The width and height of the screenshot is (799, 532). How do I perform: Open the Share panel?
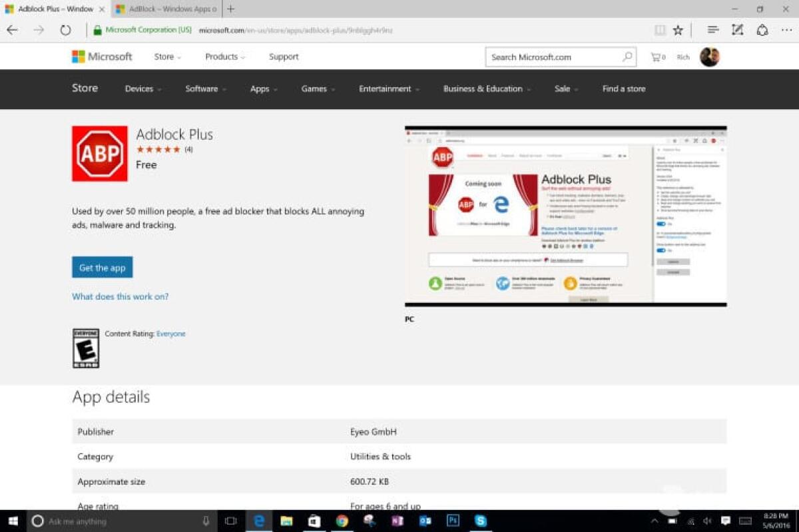(x=762, y=30)
